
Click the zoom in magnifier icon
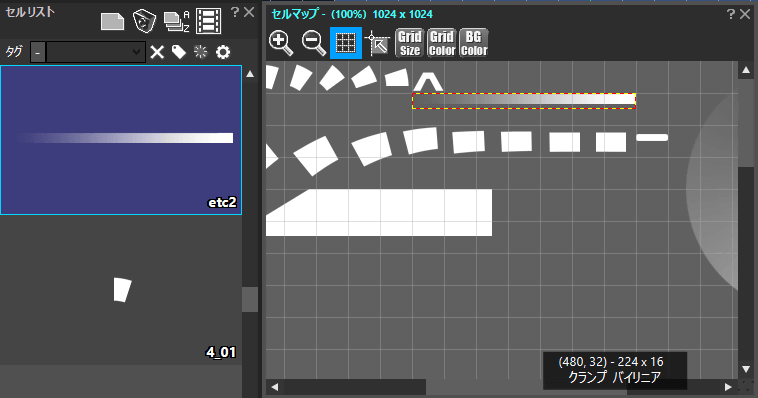point(281,43)
